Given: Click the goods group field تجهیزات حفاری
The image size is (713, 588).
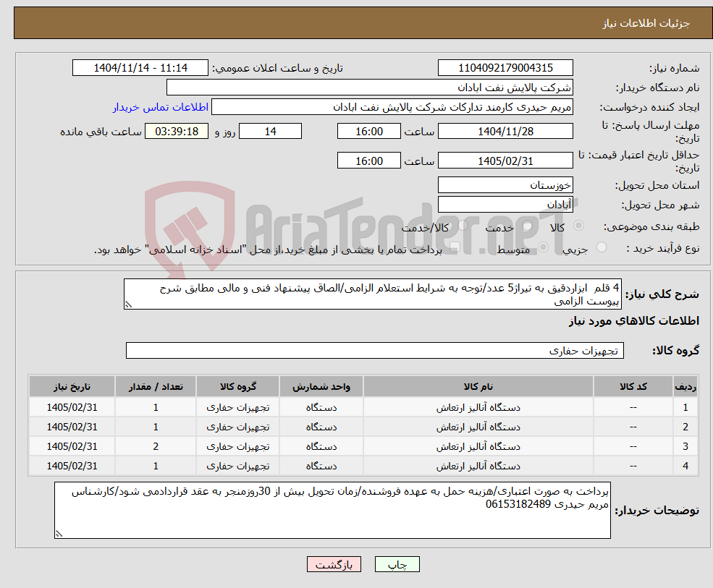Looking at the screenshot, I should pos(375,350).
